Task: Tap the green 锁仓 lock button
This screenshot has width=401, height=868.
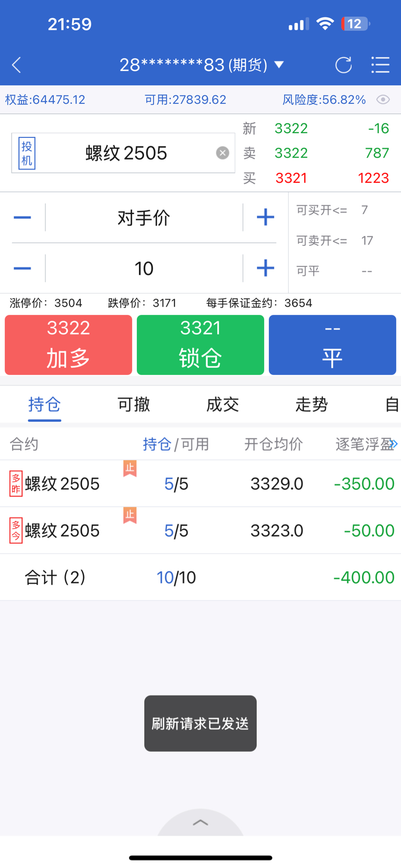Action: (200, 345)
